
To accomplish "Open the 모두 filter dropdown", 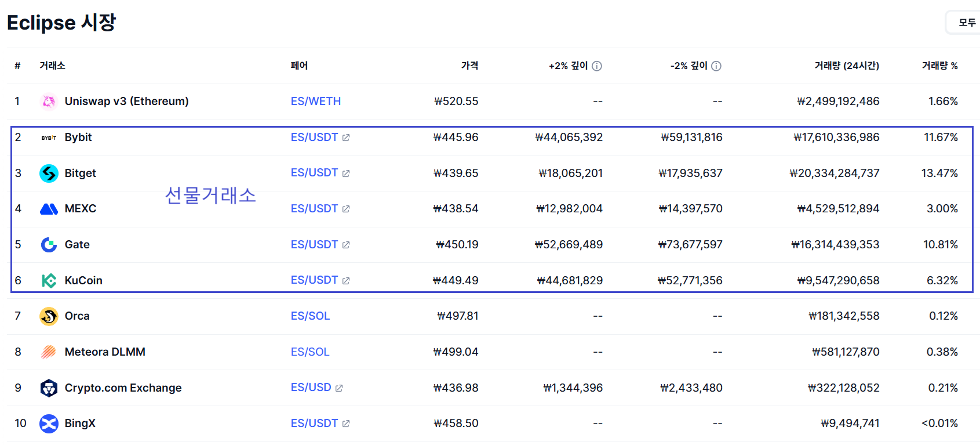I will [x=963, y=23].
